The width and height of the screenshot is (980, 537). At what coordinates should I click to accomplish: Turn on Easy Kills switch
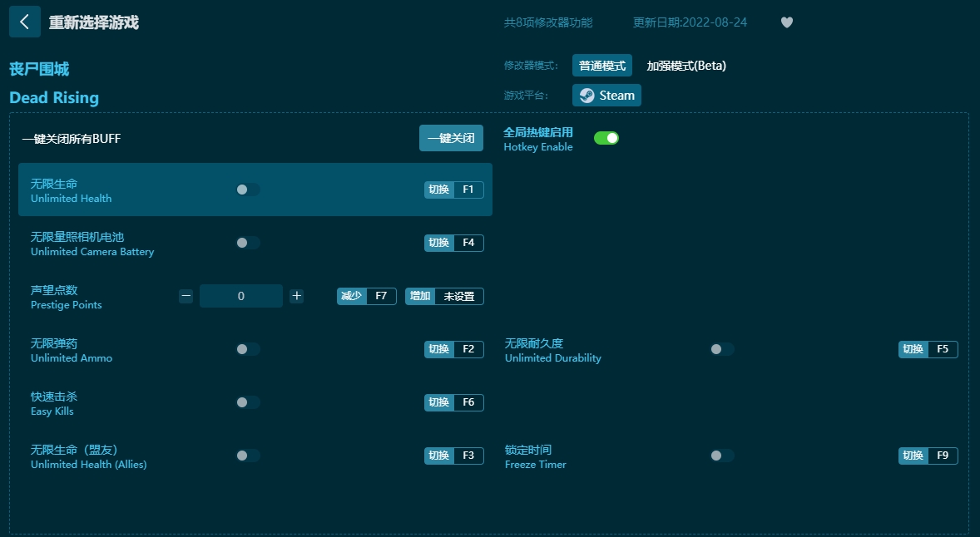coord(248,402)
